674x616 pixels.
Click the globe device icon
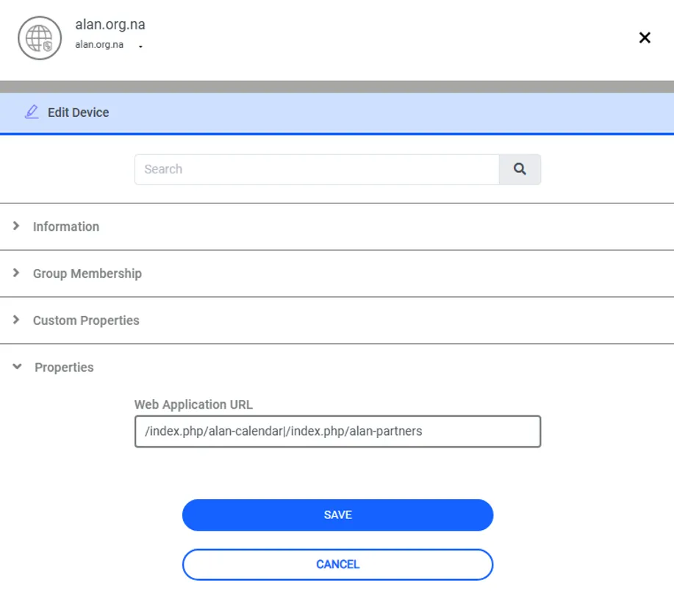pos(40,37)
